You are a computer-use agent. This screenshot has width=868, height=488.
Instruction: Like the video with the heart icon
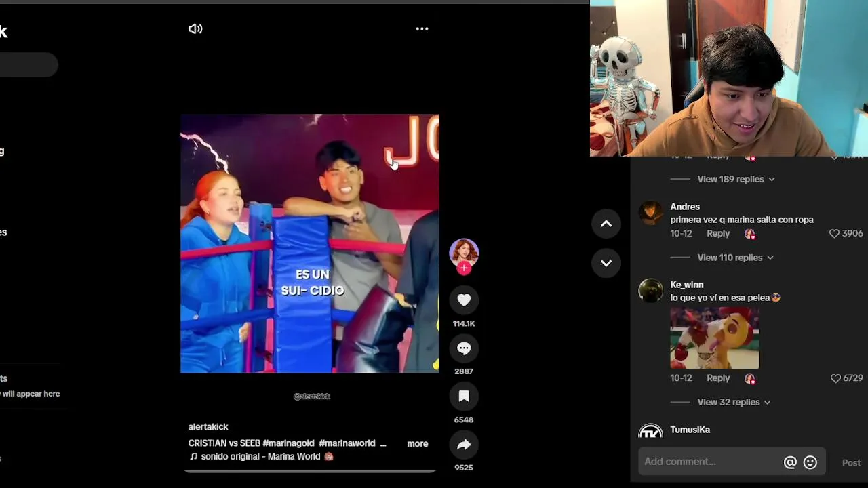click(x=464, y=300)
